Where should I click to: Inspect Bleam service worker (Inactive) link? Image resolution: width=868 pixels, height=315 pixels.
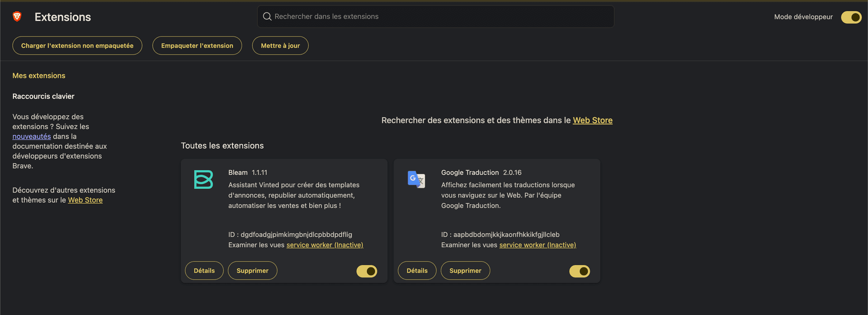point(325,245)
